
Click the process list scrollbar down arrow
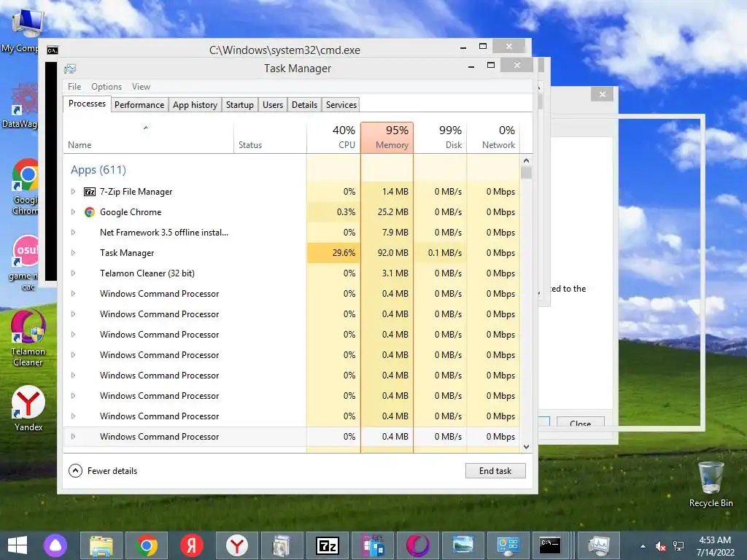[x=526, y=447]
